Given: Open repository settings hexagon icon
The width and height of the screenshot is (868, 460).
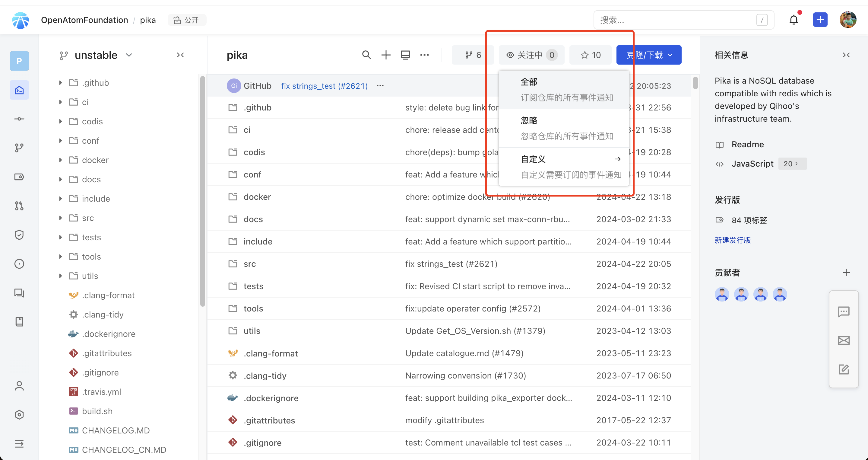Looking at the screenshot, I should tap(19, 414).
